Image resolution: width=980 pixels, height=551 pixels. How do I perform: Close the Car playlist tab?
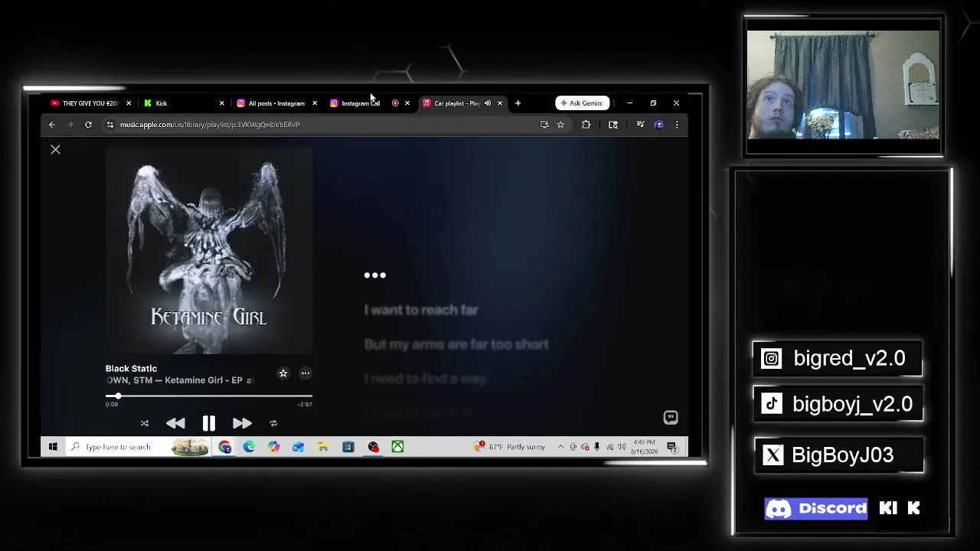pyautogui.click(x=500, y=103)
